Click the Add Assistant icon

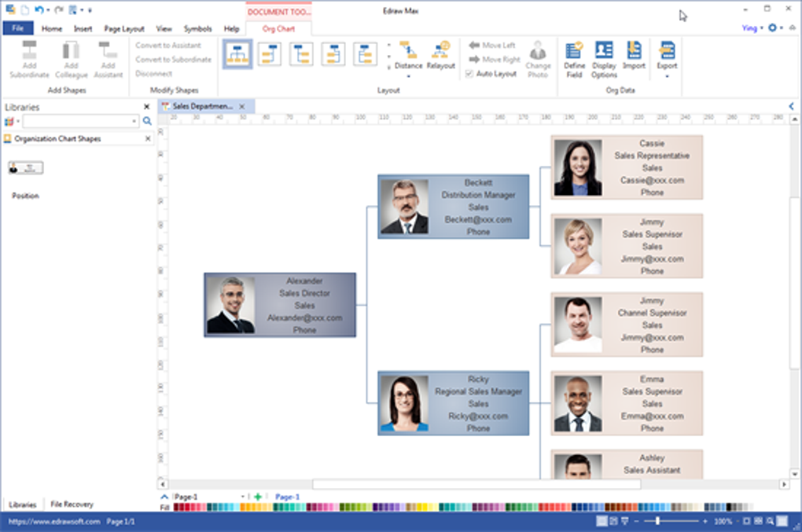[108, 50]
